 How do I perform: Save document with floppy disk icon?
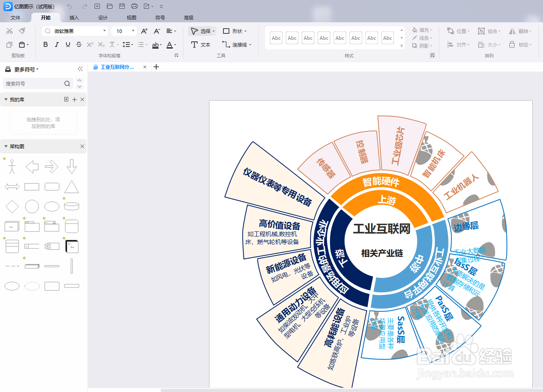point(122,6)
